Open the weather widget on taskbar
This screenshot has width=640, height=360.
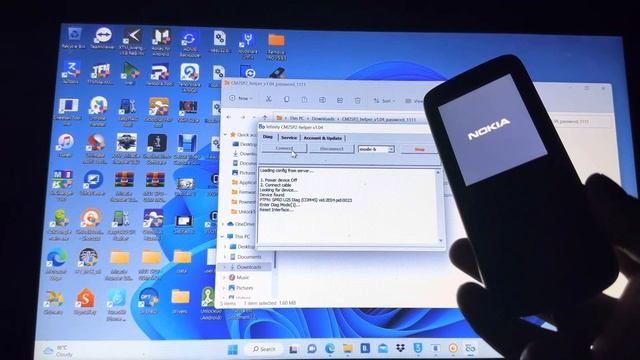58,351
